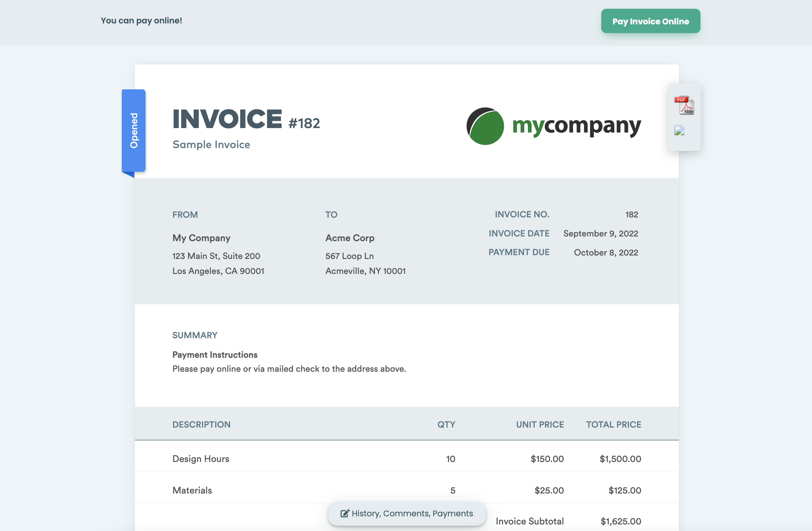This screenshot has width=812, height=531.
Task: Click the Payment Instructions heading
Action: (x=215, y=355)
